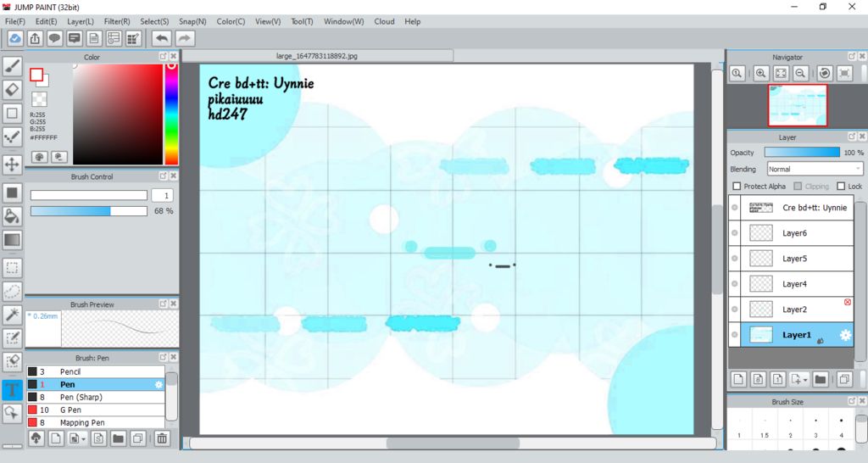
Task: Open the Snap(N) menu
Action: pos(192,21)
